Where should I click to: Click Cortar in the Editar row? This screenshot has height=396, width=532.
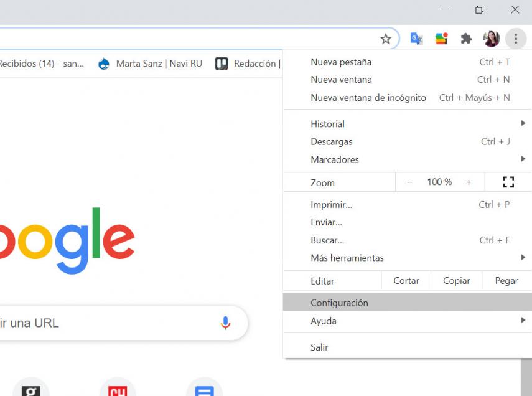click(406, 281)
